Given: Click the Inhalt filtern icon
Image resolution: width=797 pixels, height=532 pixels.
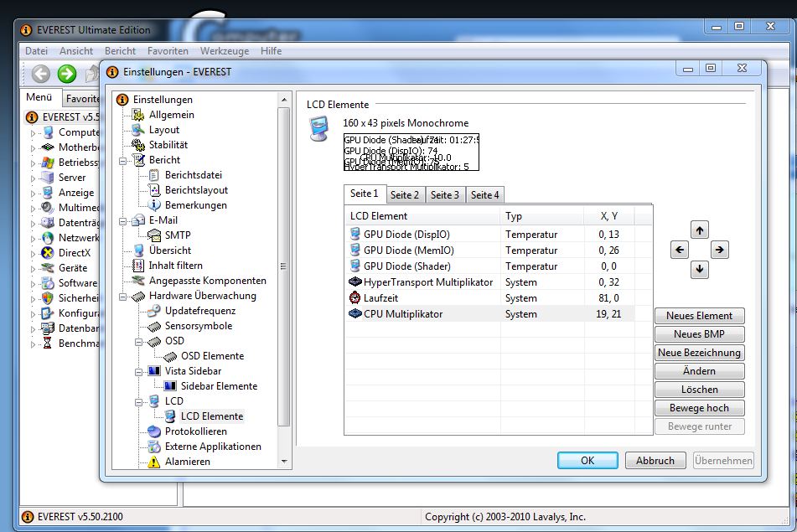Looking at the screenshot, I should pyautogui.click(x=137, y=266).
